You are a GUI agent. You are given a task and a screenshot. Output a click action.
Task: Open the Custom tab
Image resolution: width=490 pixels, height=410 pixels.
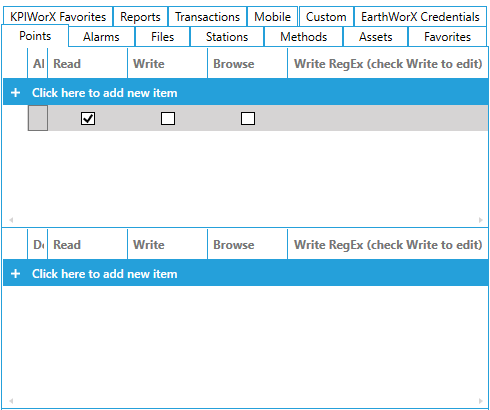326,16
